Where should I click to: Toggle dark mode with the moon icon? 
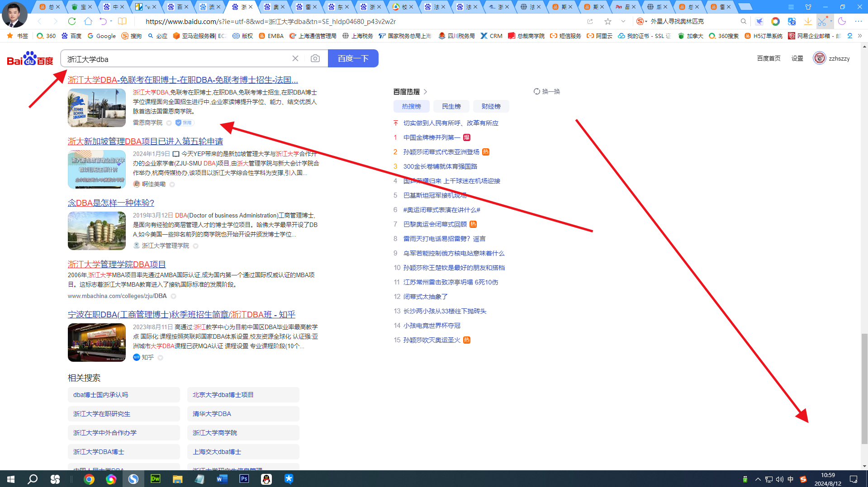(841, 21)
